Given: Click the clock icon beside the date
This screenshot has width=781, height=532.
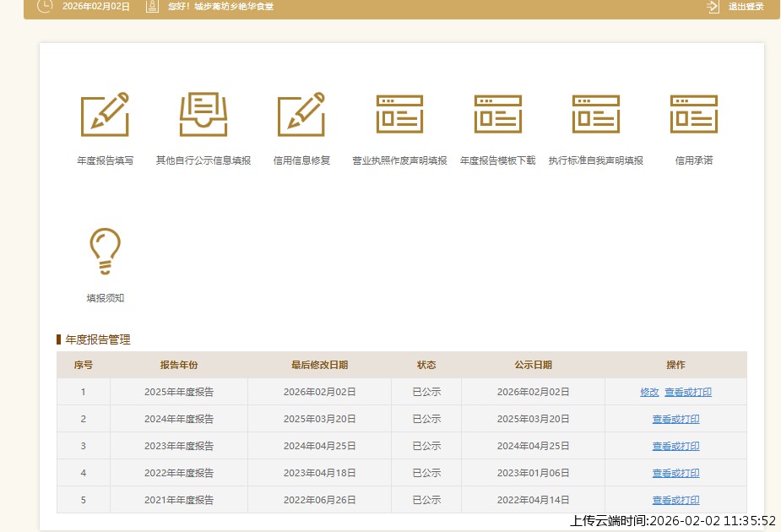Looking at the screenshot, I should coord(45,7).
